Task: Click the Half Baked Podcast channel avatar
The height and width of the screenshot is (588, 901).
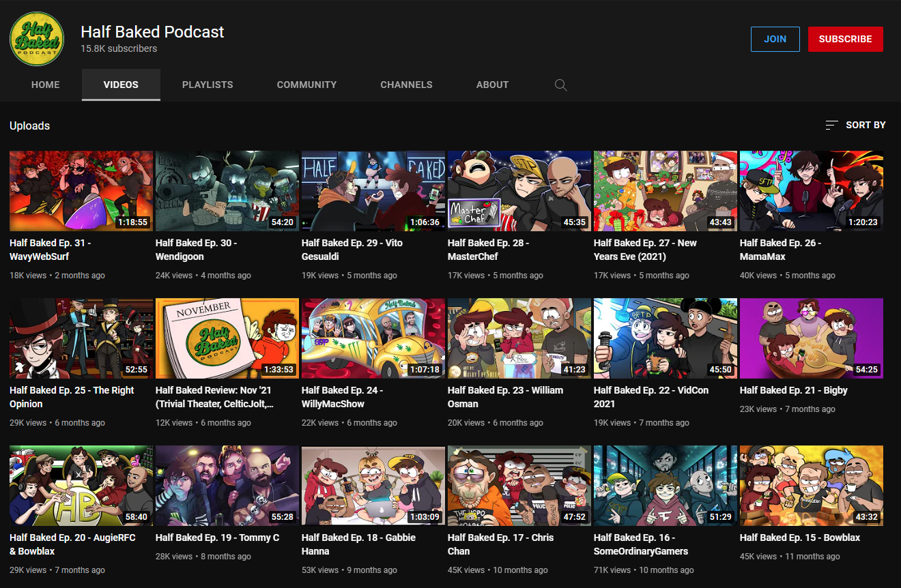Action: pos(37,39)
